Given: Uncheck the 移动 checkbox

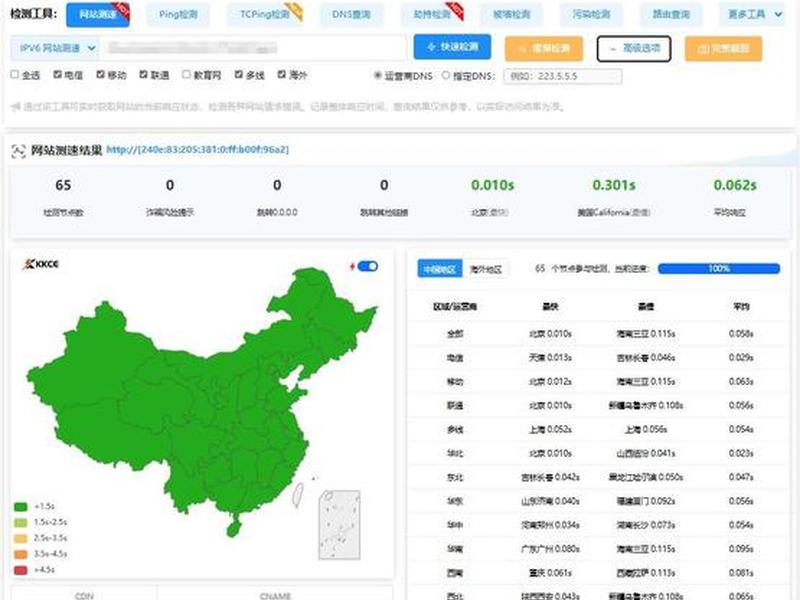Looking at the screenshot, I should [x=101, y=74].
